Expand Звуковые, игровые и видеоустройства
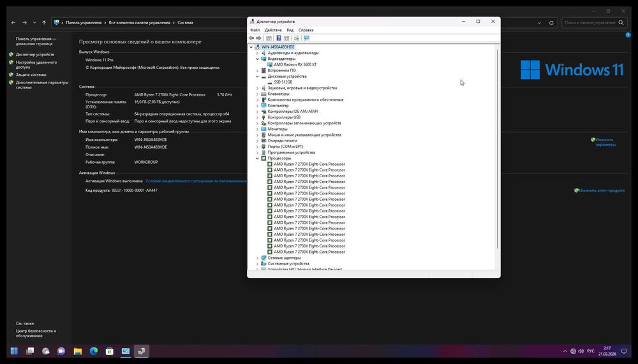 point(257,88)
